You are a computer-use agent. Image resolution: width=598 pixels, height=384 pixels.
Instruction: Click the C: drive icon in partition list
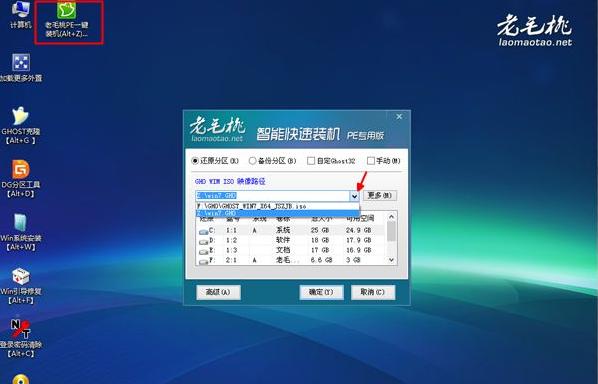203,231
